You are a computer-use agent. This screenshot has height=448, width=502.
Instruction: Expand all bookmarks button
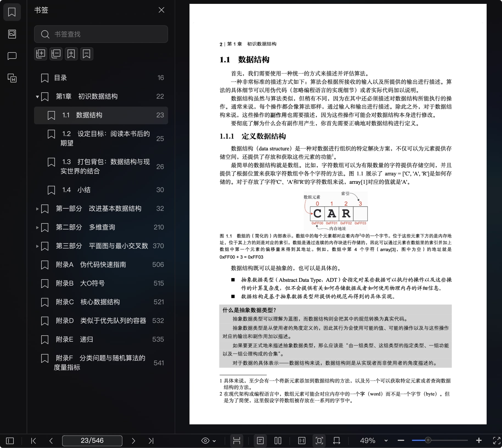click(41, 54)
